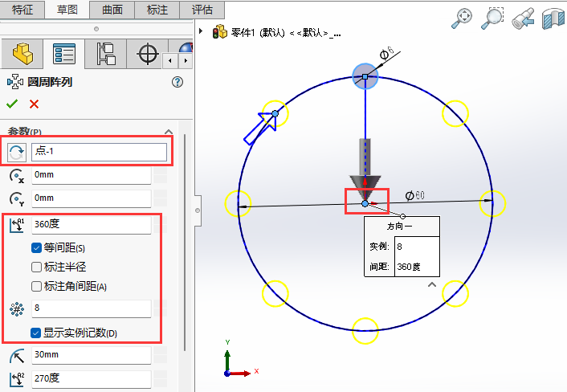This screenshot has width=567, height=392.
Task: Click the 间距 value 360度 in the callout
Action: coord(417,267)
